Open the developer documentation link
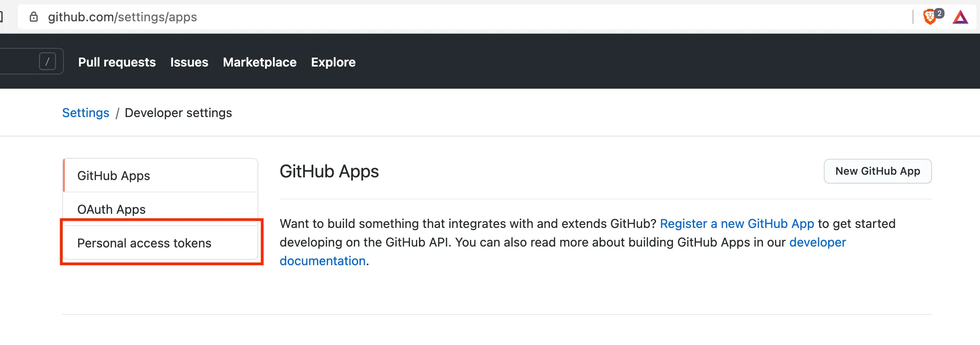980x345 pixels. pos(818,242)
